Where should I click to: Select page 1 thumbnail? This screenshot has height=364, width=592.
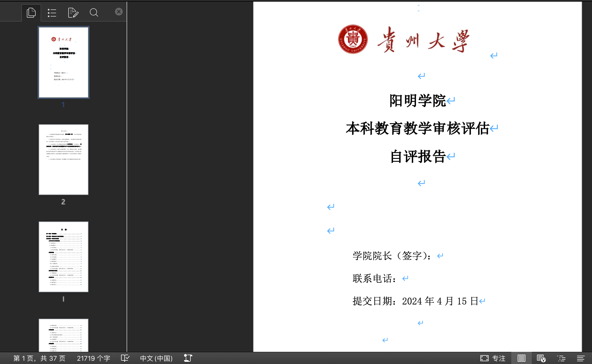(64, 62)
